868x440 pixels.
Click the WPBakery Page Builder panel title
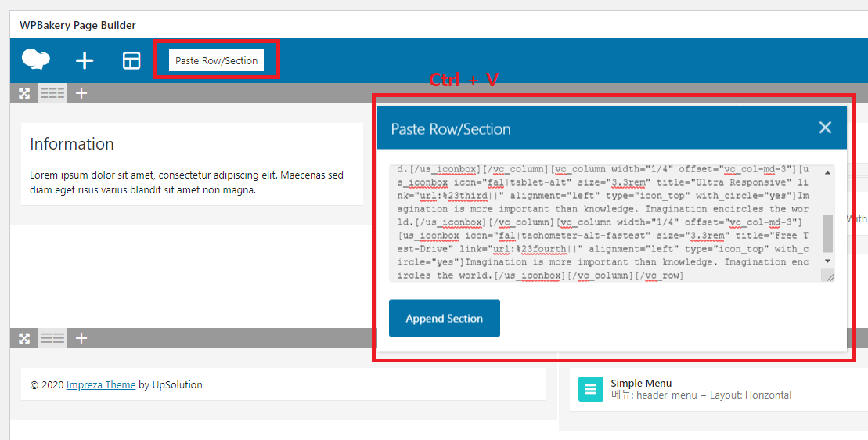coord(77,25)
